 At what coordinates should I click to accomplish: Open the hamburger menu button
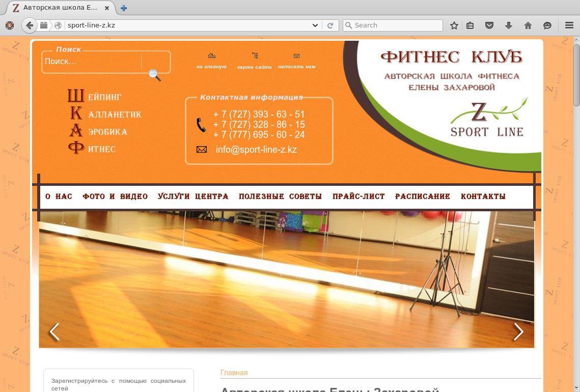(569, 25)
